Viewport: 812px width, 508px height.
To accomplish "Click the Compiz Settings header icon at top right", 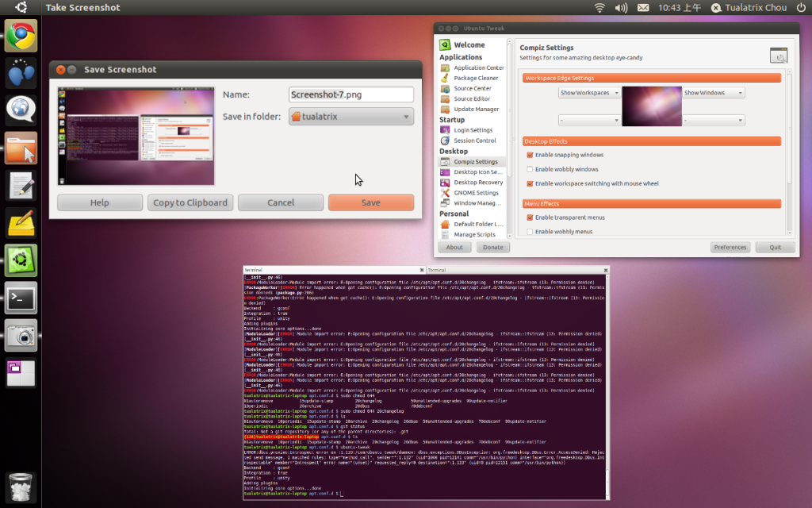I will (x=779, y=56).
